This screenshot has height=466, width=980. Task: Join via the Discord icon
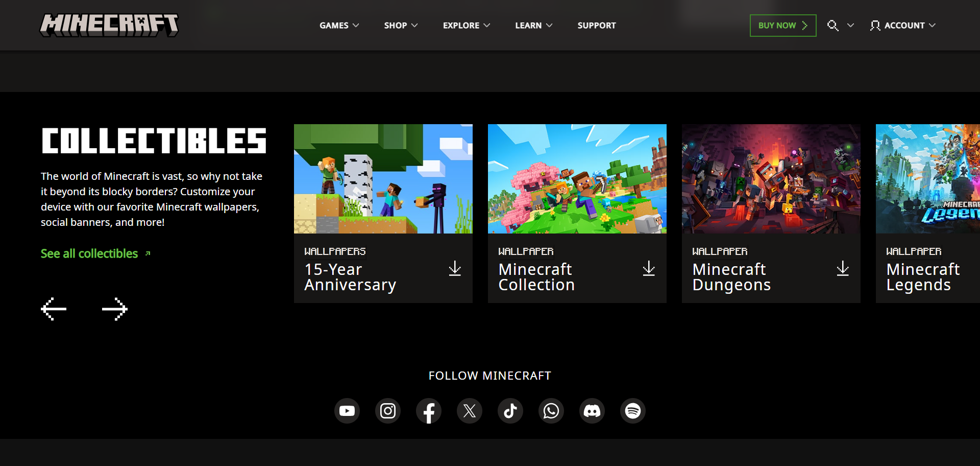click(x=592, y=411)
